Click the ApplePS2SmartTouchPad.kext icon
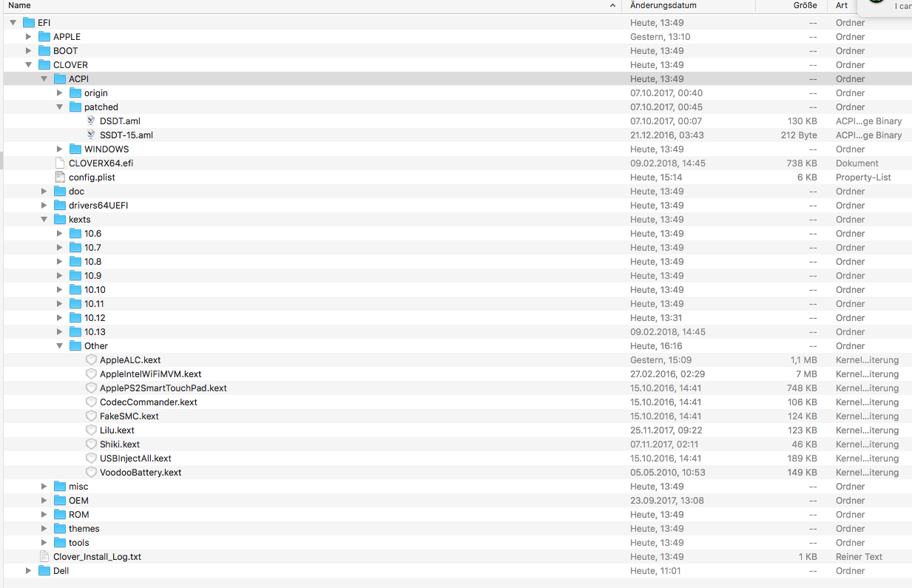This screenshot has height=588, width=912. (x=92, y=388)
